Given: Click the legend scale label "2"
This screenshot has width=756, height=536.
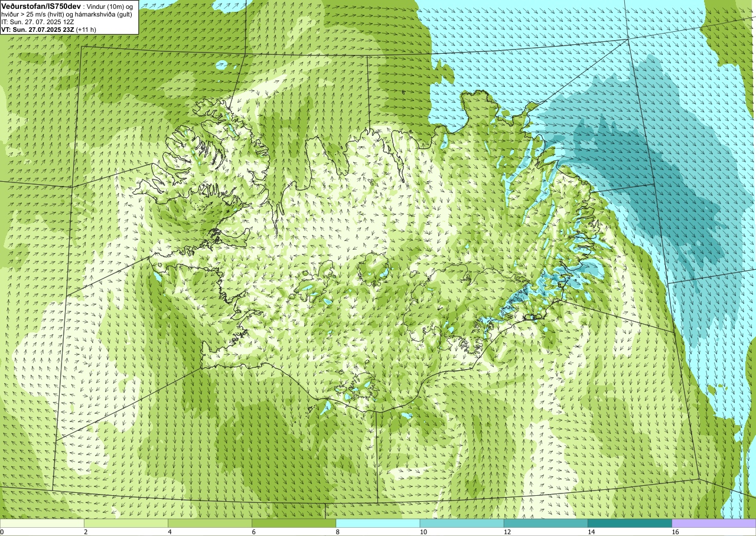Looking at the screenshot, I should click(x=86, y=532).
